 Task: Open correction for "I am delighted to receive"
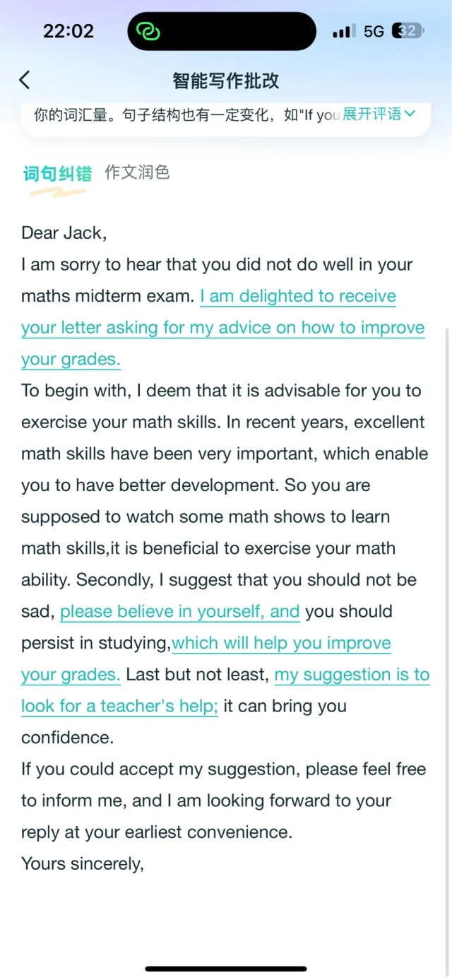click(x=298, y=296)
